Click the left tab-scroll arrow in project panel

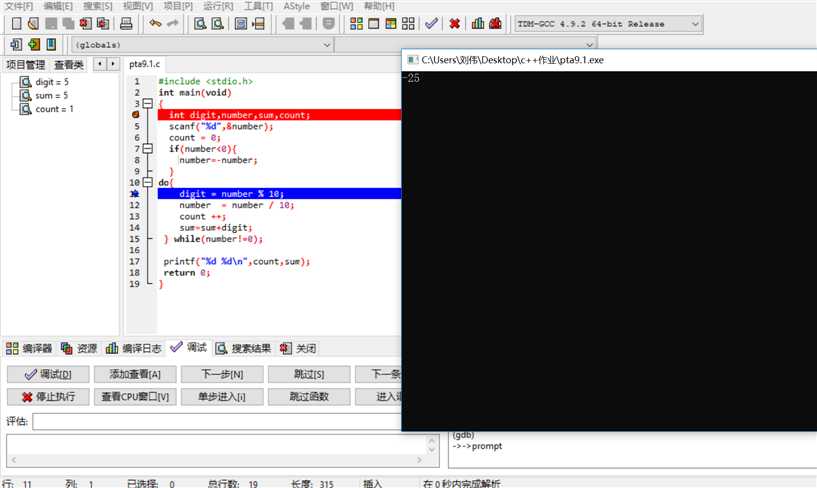[x=100, y=64]
